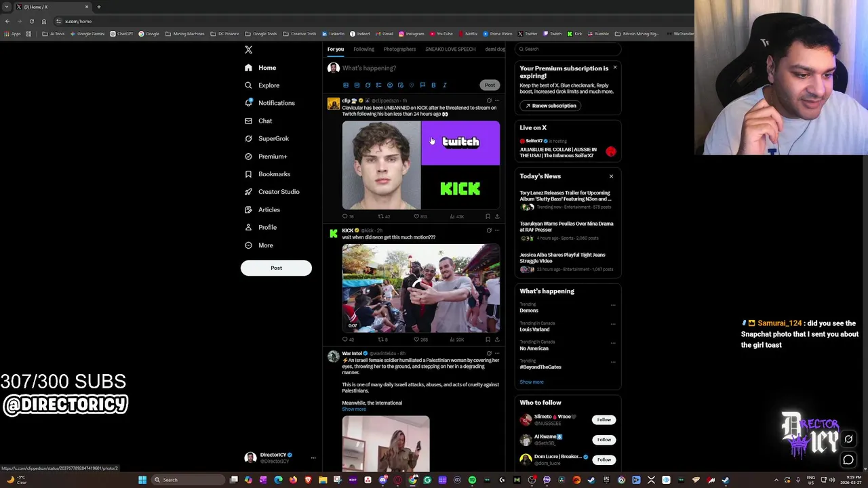Image resolution: width=868 pixels, height=488 pixels.
Task: Bookmark the KICK post
Action: (488, 340)
